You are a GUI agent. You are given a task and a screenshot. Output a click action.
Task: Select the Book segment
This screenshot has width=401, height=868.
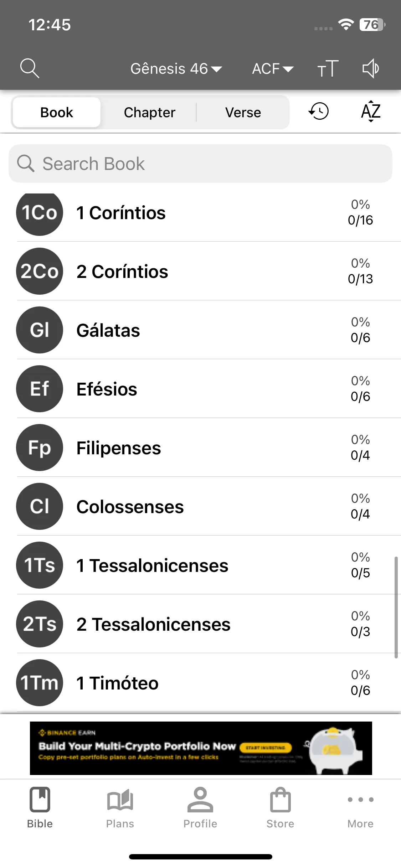57,112
